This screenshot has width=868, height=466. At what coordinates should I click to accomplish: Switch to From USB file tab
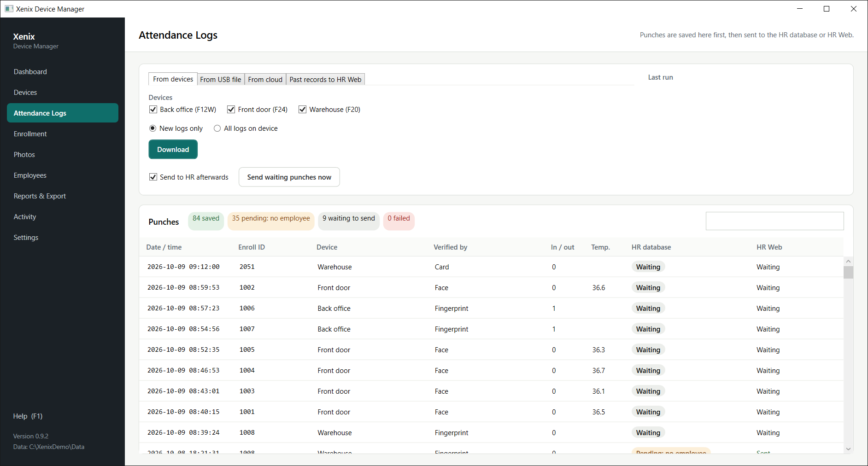coord(221,80)
